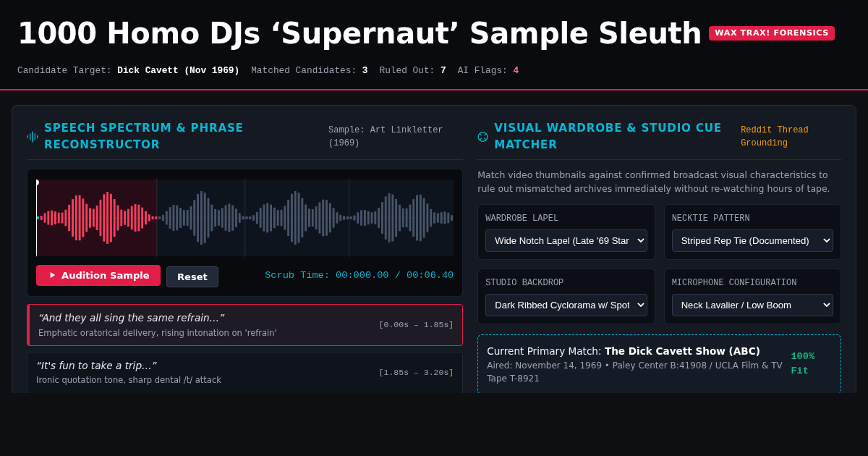Click the Reddit Thread Grounding label

[x=774, y=136]
